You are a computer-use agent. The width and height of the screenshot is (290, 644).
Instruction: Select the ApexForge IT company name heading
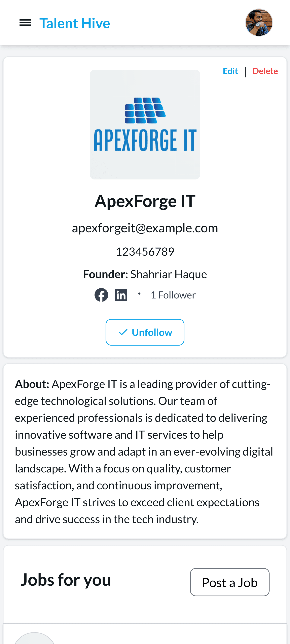pos(145,201)
